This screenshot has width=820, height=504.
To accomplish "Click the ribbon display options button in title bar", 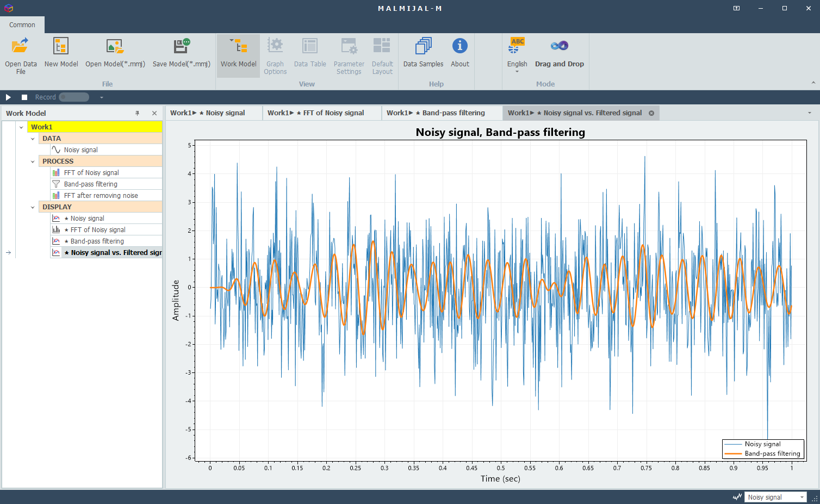I will [736, 8].
